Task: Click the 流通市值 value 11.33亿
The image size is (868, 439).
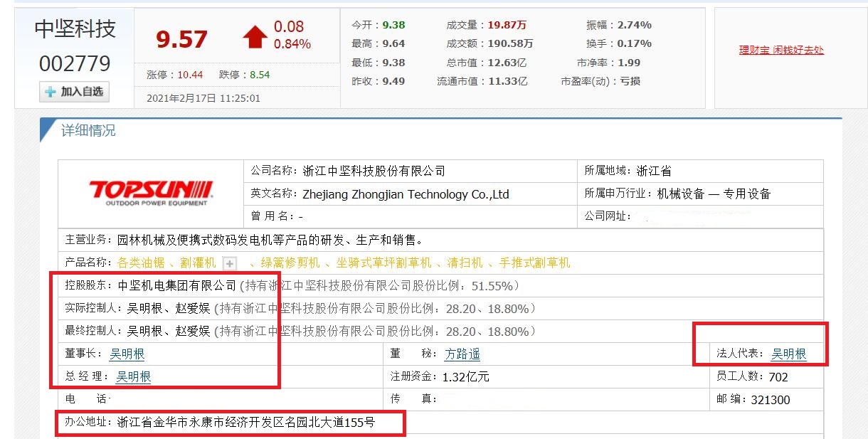Action: [507, 81]
